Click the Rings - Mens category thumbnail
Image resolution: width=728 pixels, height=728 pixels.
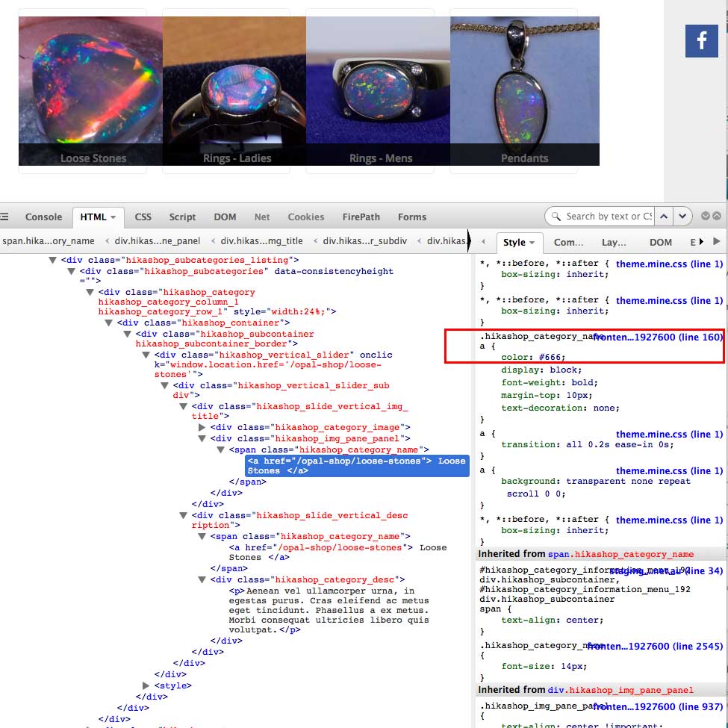[378, 91]
